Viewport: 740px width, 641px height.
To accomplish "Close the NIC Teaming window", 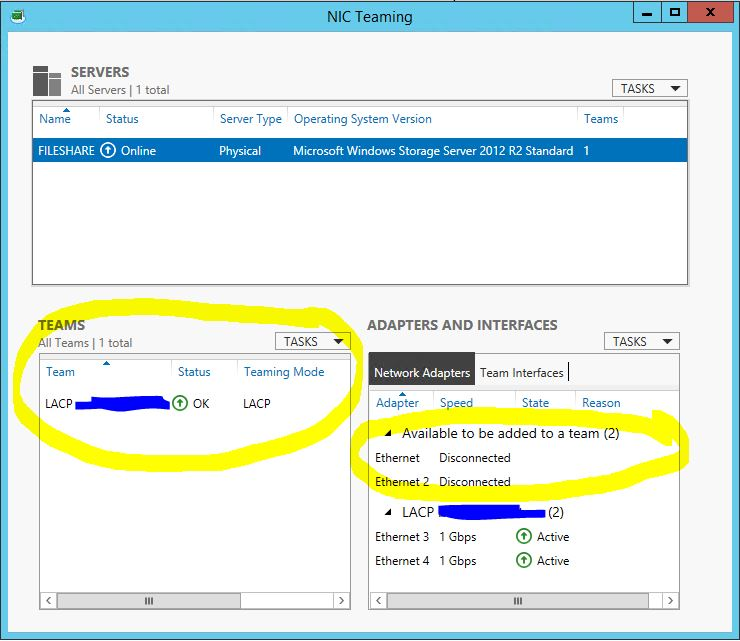I will click(710, 13).
